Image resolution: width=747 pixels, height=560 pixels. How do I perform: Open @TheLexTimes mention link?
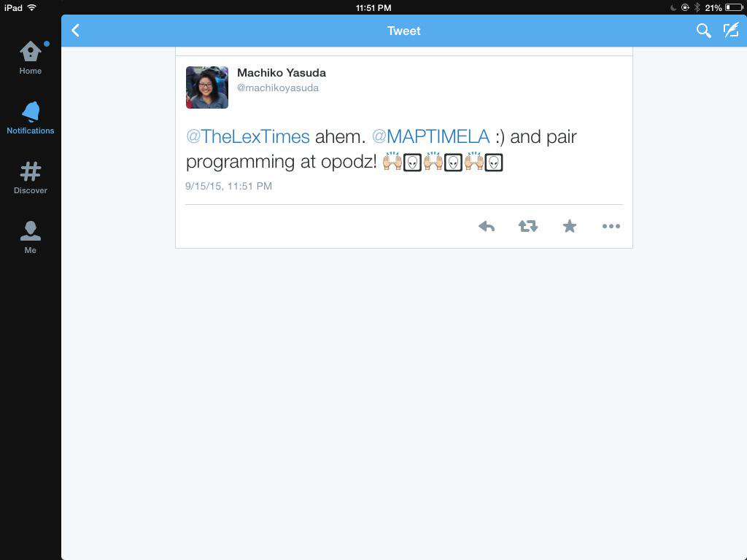[x=248, y=136]
